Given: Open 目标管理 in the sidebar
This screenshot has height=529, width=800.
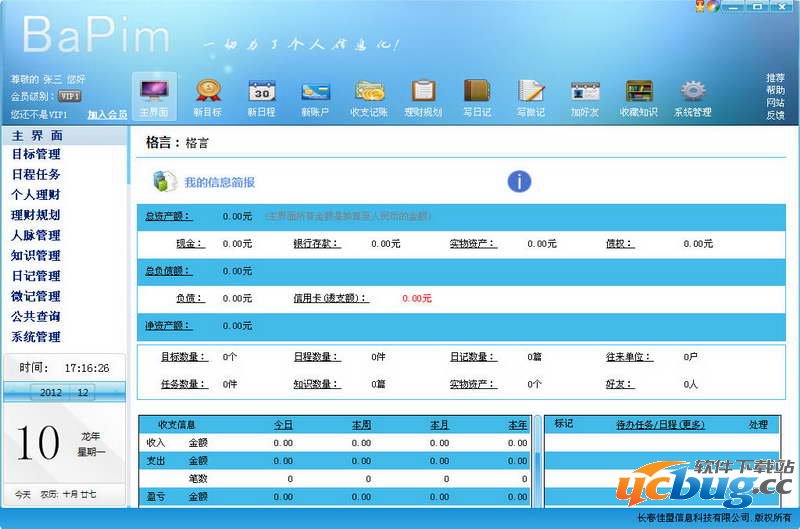Looking at the screenshot, I should tap(36, 154).
